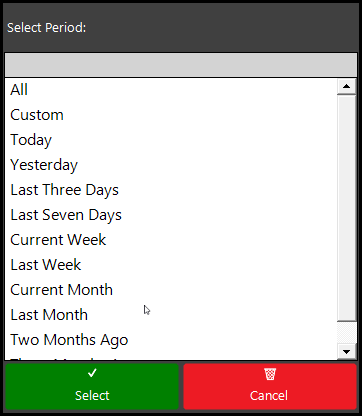Click the checkmark icon on Select button
The height and width of the screenshot is (416, 362).
(92, 373)
